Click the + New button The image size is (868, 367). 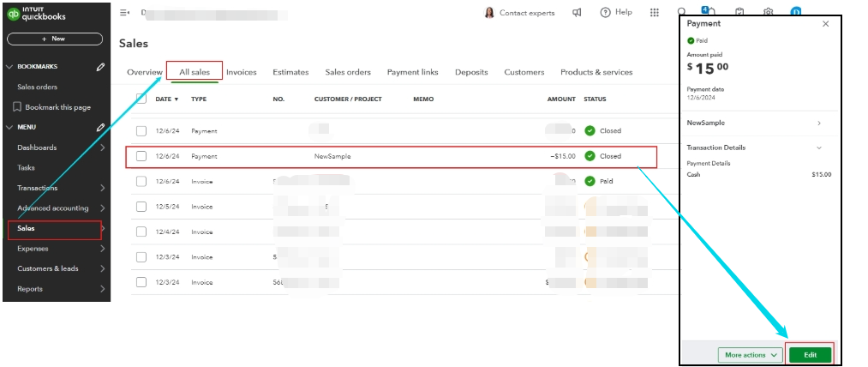54,39
